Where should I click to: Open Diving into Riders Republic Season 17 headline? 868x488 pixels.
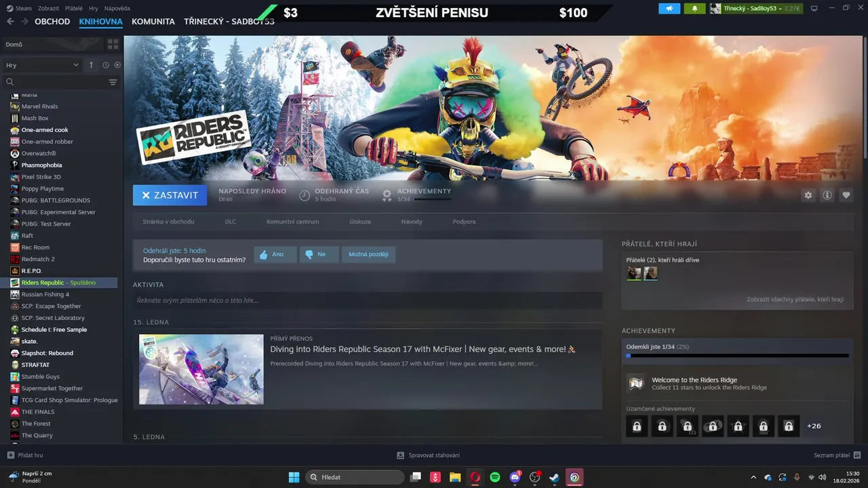422,349
